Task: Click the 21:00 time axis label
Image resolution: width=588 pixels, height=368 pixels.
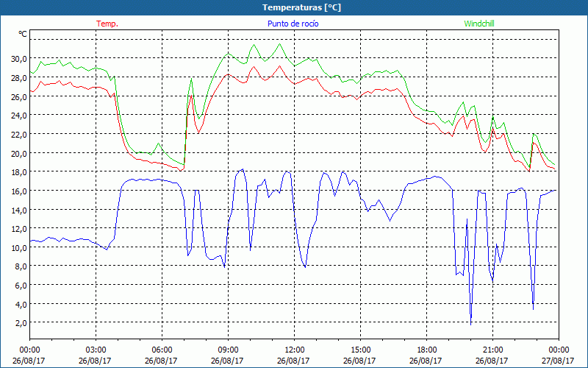Action: tap(492, 350)
